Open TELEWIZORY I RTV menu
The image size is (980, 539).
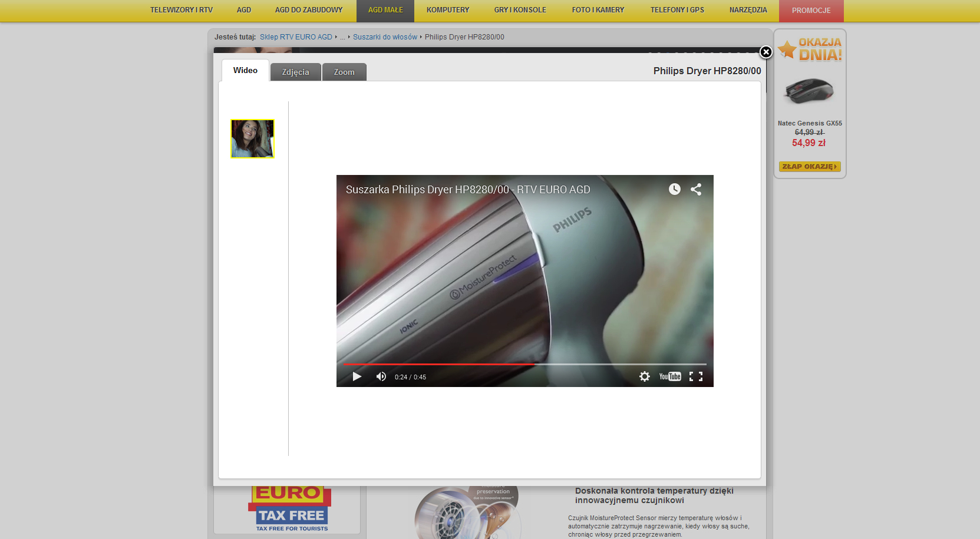pos(182,10)
